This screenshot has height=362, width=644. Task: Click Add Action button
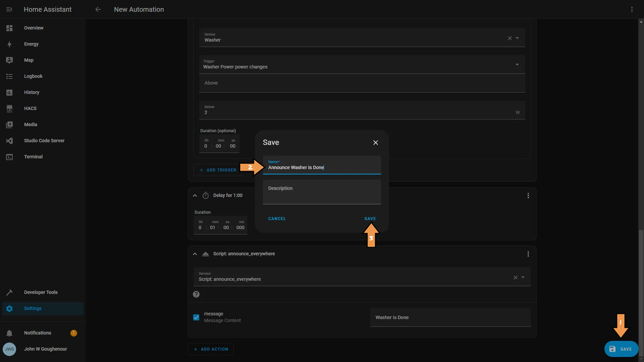[211, 349]
